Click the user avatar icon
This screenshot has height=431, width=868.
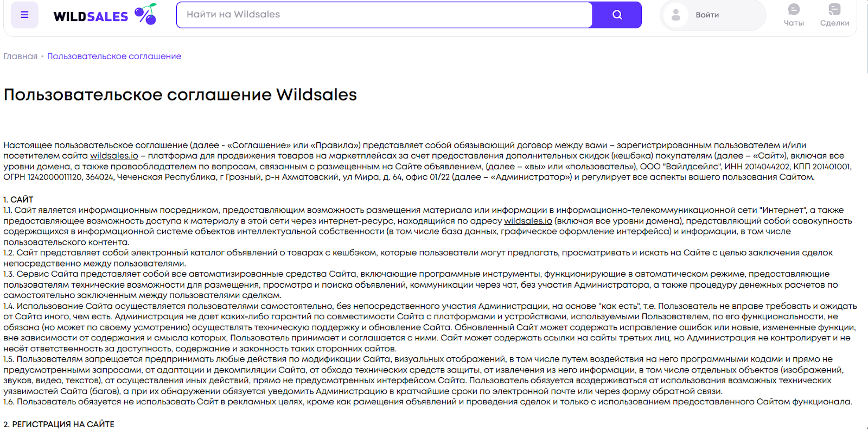[x=675, y=15]
